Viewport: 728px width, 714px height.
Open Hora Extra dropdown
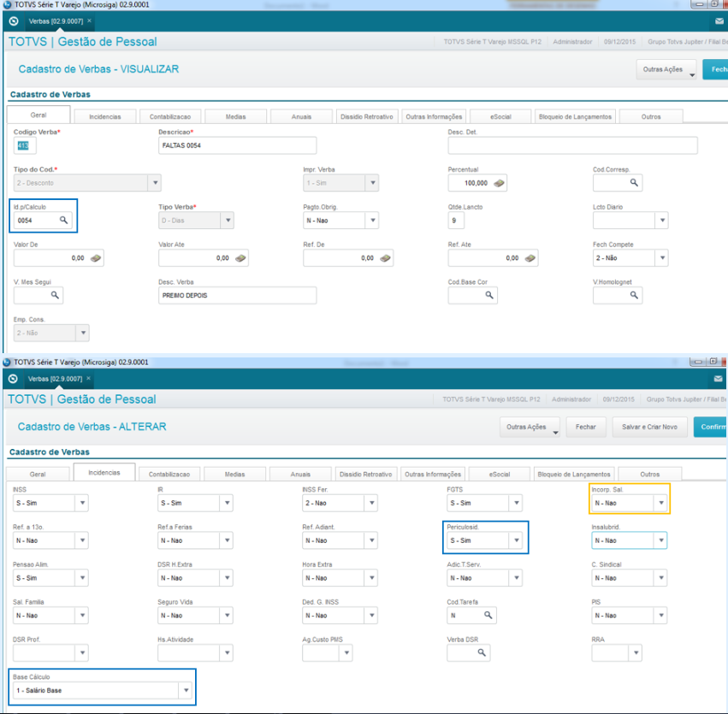(x=371, y=578)
